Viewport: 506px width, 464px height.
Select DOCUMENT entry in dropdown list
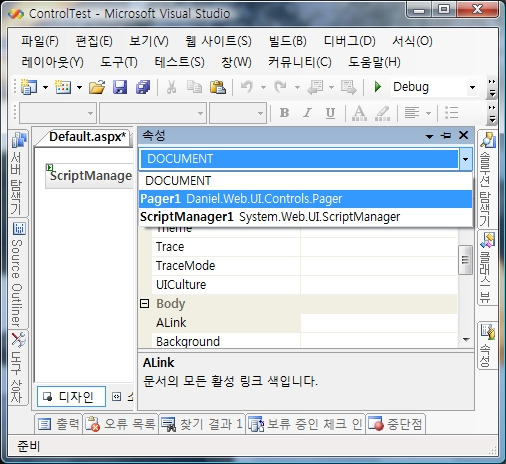(305, 181)
